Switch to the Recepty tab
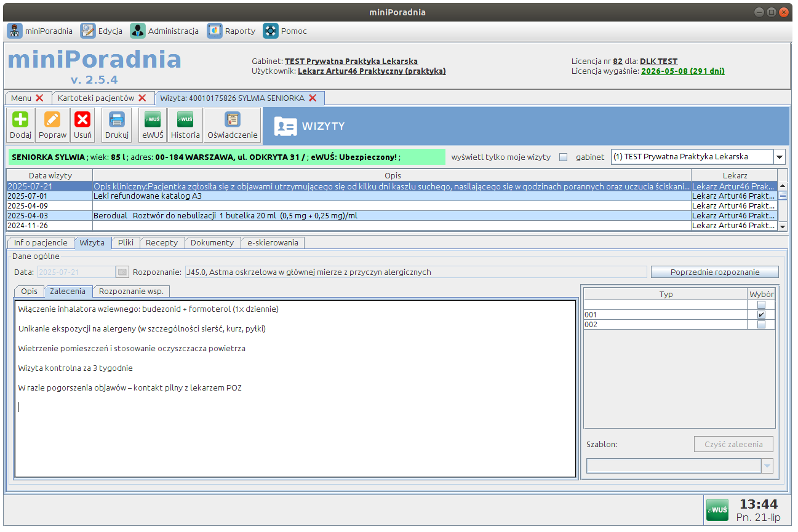This screenshot has height=532, width=798. pos(162,242)
